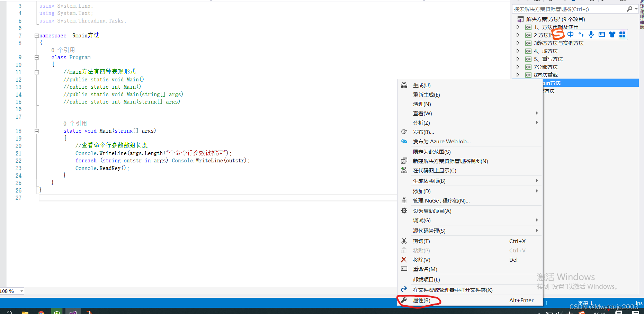The image size is (644, 314).
Task: Expand the '7分部方法' project node
Action: pyautogui.click(x=518, y=67)
